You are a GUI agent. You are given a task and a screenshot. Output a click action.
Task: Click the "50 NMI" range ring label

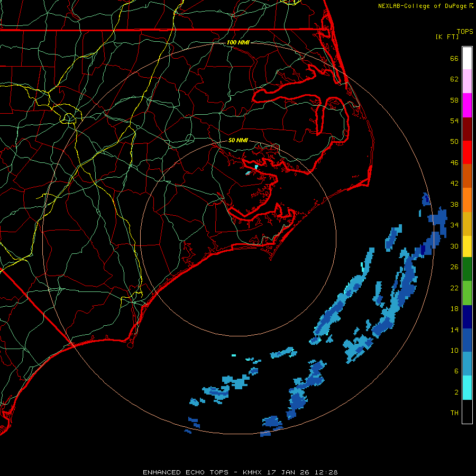pyautogui.click(x=239, y=140)
